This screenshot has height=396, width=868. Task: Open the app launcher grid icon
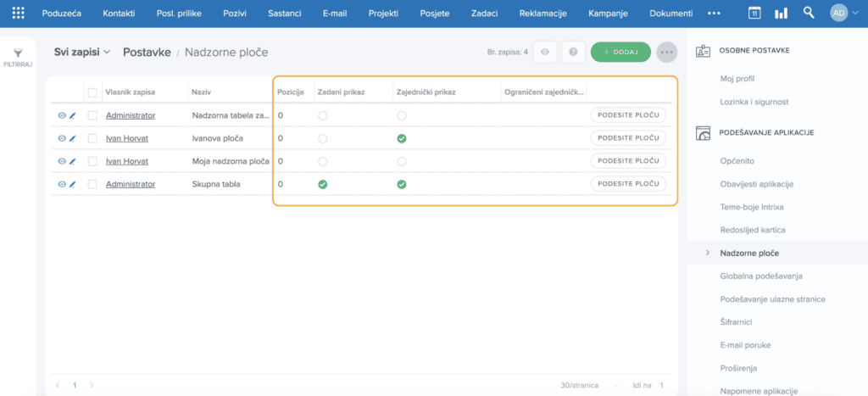click(19, 14)
